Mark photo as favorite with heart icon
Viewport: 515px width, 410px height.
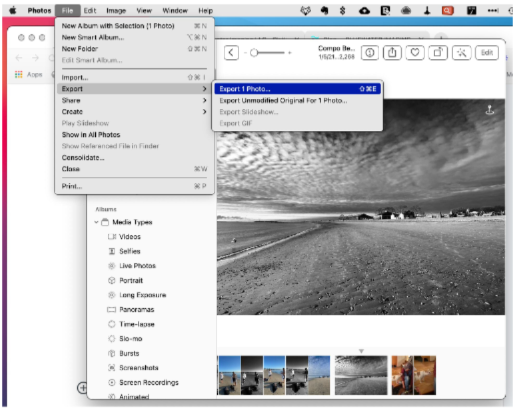pyautogui.click(x=415, y=53)
